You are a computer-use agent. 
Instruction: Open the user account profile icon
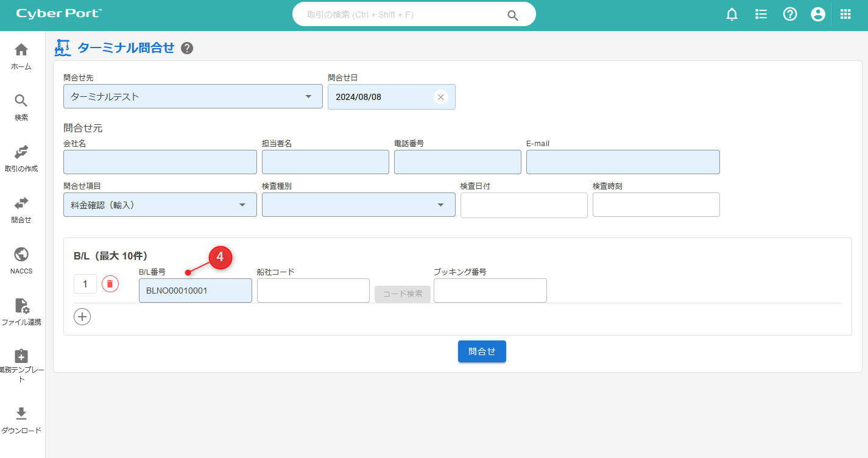[x=818, y=15]
